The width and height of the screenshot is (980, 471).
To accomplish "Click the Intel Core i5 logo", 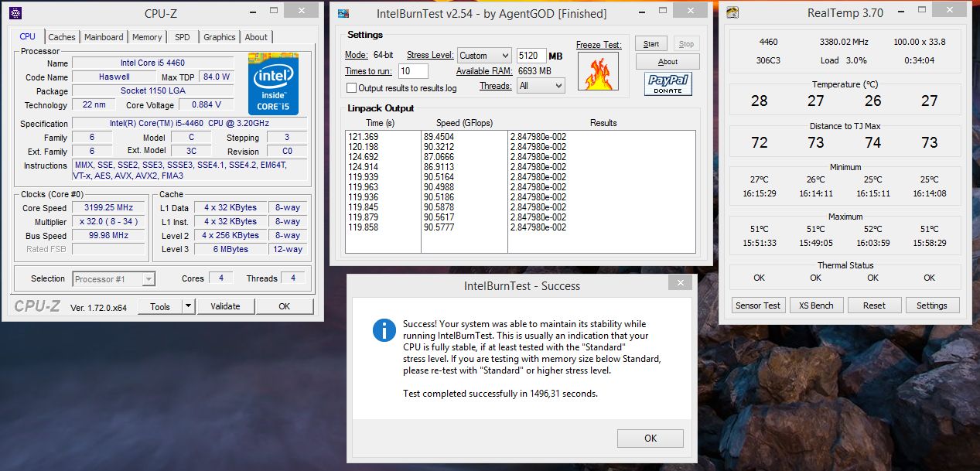I will tap(273, 84).
